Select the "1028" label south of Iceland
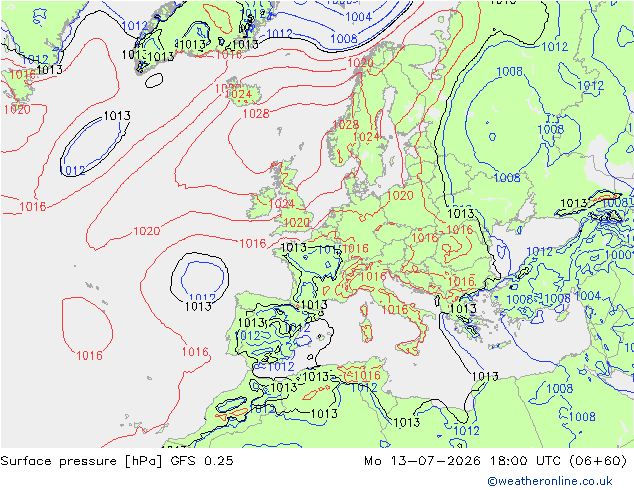 (x=256, y=114)
